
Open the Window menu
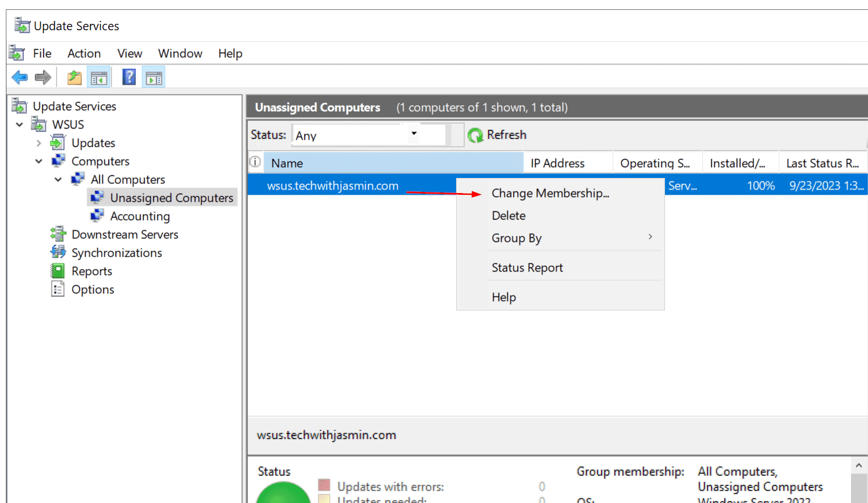[x=180, y=53]
